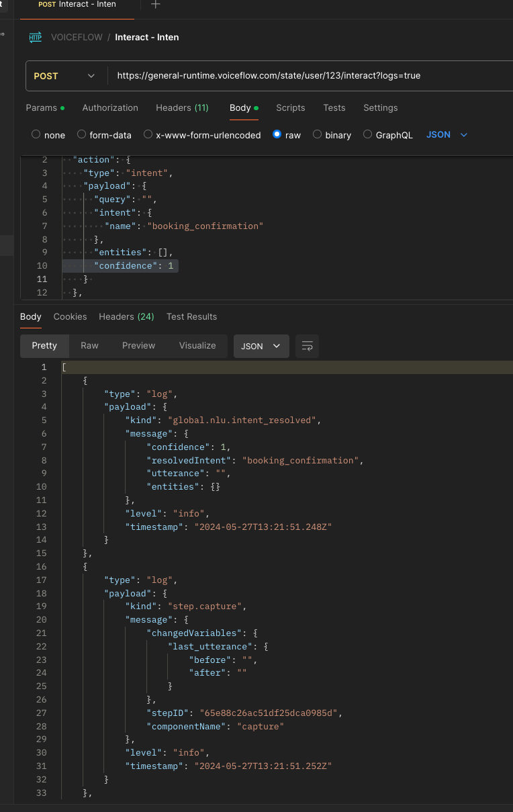Click the HTTP icon beside VOICEFLOW breadcrumb
This screenshot has height=812, width=513.
(35, 37)
